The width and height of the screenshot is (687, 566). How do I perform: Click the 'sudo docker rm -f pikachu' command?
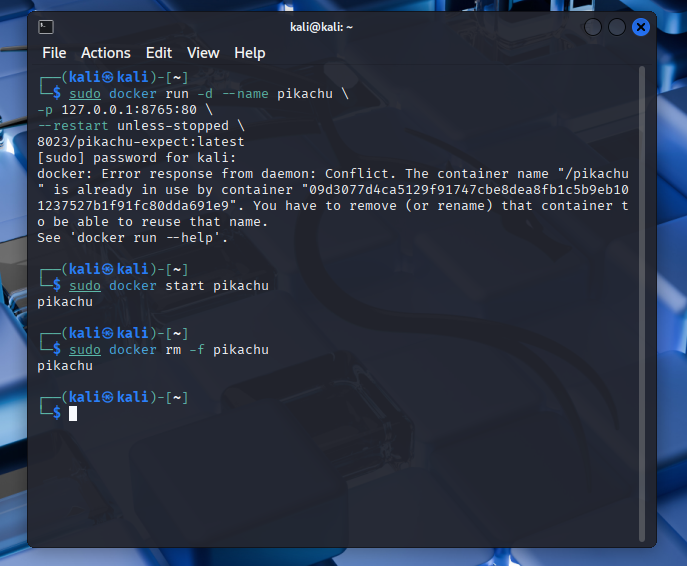(x=168, y=349)
